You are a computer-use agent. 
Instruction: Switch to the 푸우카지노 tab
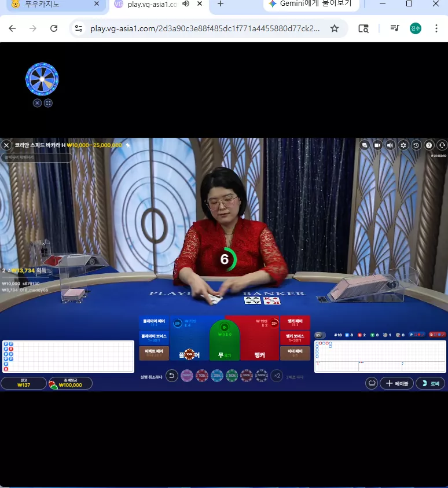[x=56, y=5]
